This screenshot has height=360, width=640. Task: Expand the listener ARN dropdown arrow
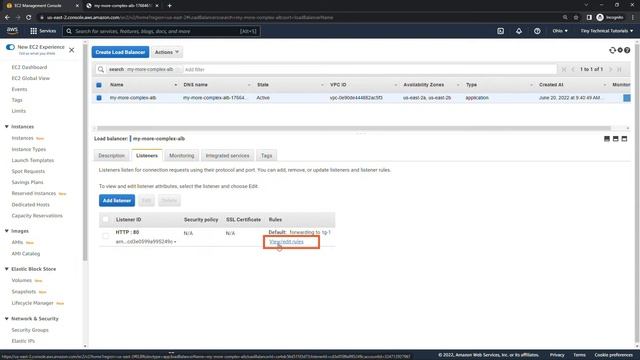click(175, 242)
